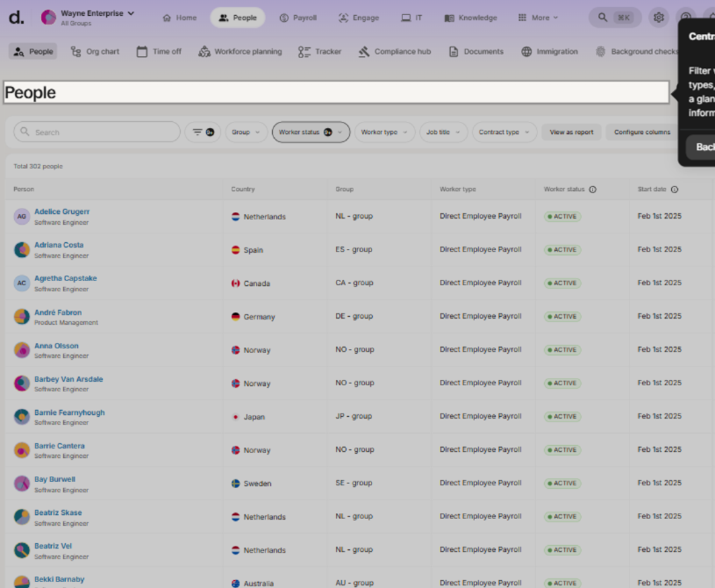Screen dimensions: 715x588
Task: Click the View as report button
Action: (x=571, y=133)
